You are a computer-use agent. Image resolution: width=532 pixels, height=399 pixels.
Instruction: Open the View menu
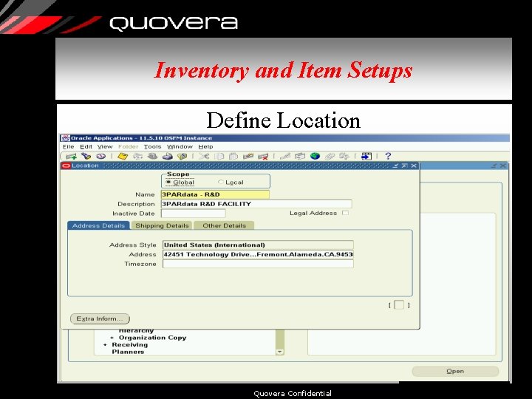pos(105,146)
